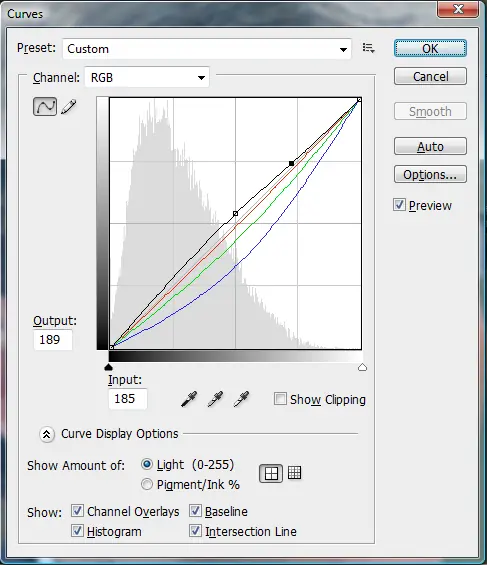The image size is (487, 565).
Task: Click the white point slider triangle
Action: 362,367
